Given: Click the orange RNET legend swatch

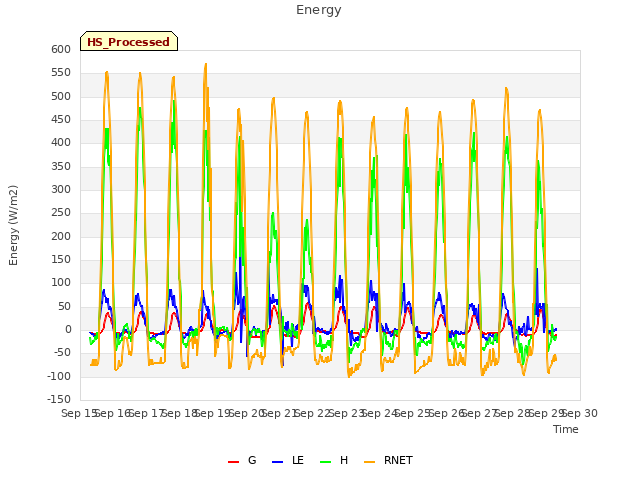Looking at the screenshot, I should pos(369,462).
